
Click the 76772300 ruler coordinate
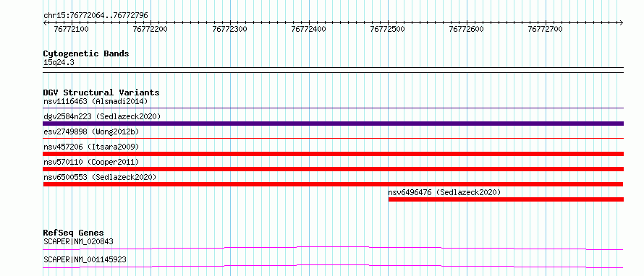pyautogui.click(x=229, y=29)
